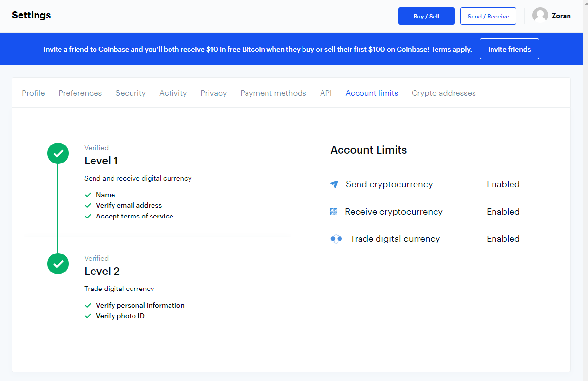The image size is (588, 381).
Task: Click the vertical page scrollbar
Action: coord(585,190)
